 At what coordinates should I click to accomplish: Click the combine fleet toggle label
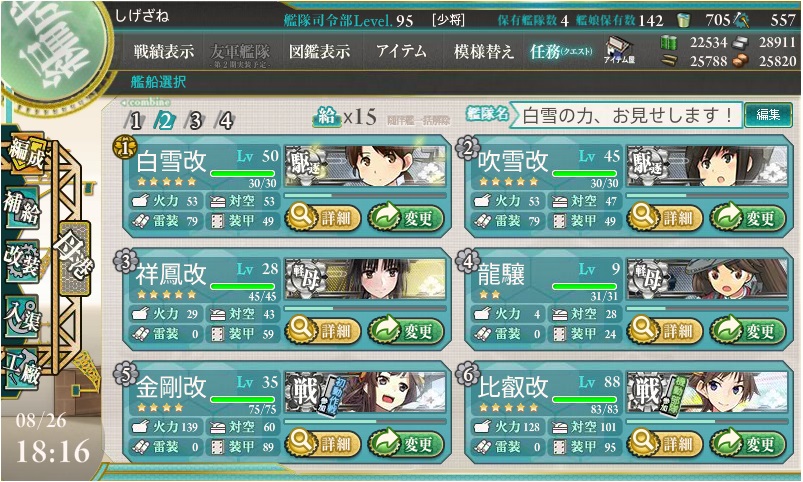pos(146,102)
